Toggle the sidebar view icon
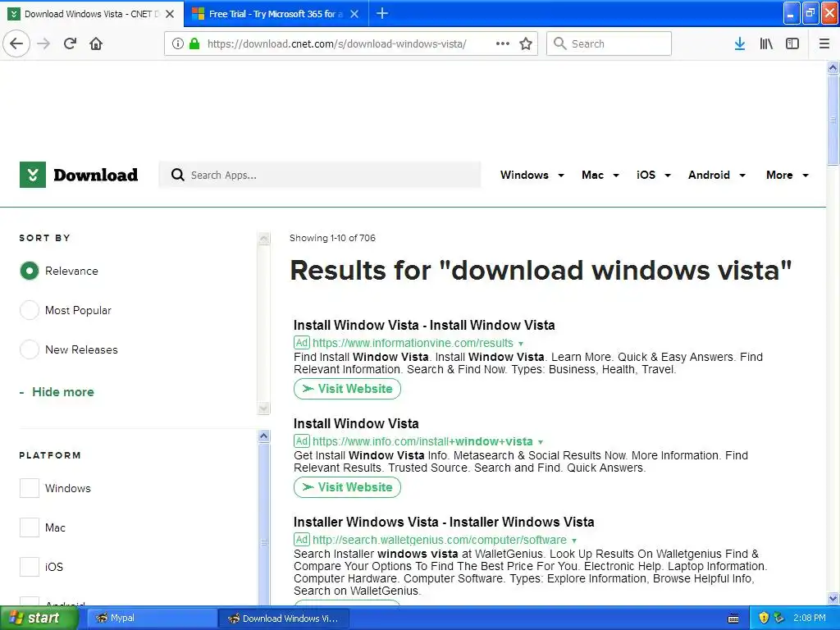This screenshot has width=840, height=630. [792, 43]
